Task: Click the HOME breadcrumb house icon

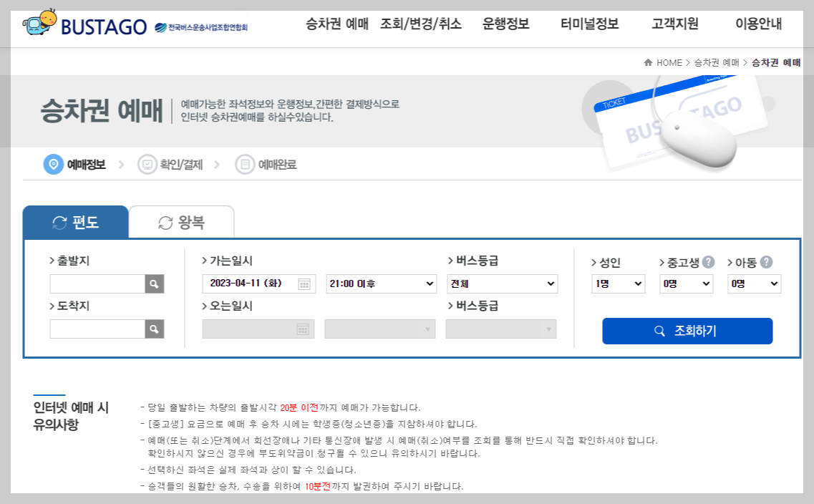Action: point(648,62)
